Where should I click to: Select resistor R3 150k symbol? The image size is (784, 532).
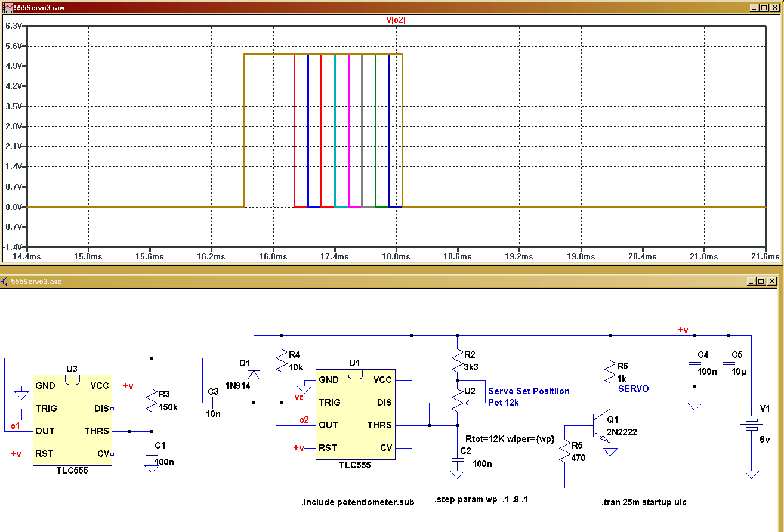pos(152,401)
